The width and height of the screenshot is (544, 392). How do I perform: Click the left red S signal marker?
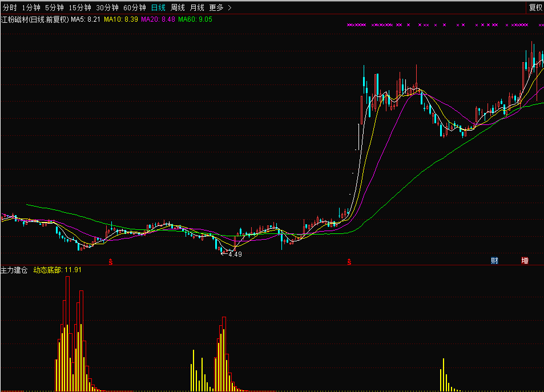click(x=111, y=261)
